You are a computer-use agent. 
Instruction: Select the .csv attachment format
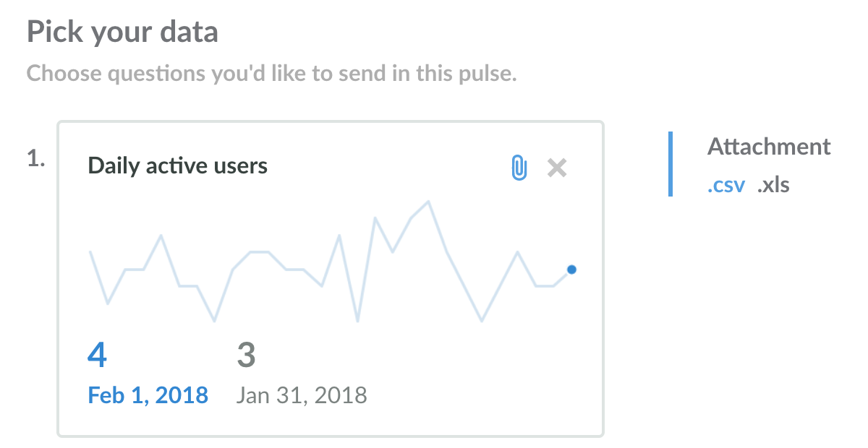click(x=726, y=185)
